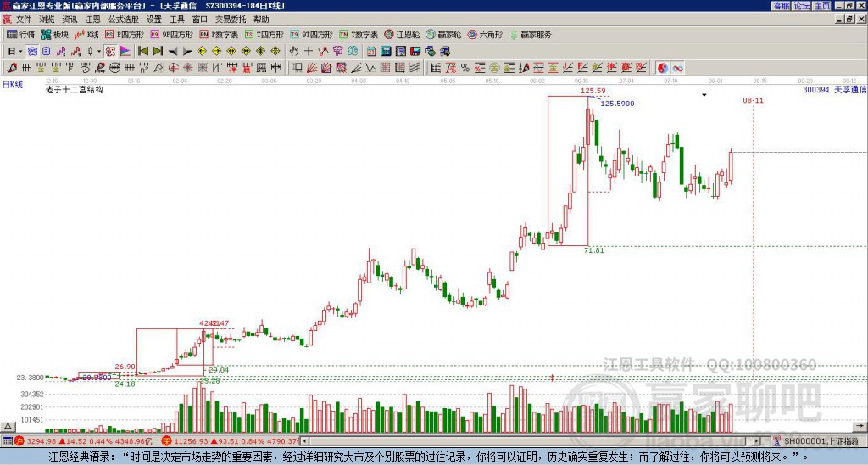Click the yin-yang taiji icon
The image size is (868, 465).
[663, 68]
